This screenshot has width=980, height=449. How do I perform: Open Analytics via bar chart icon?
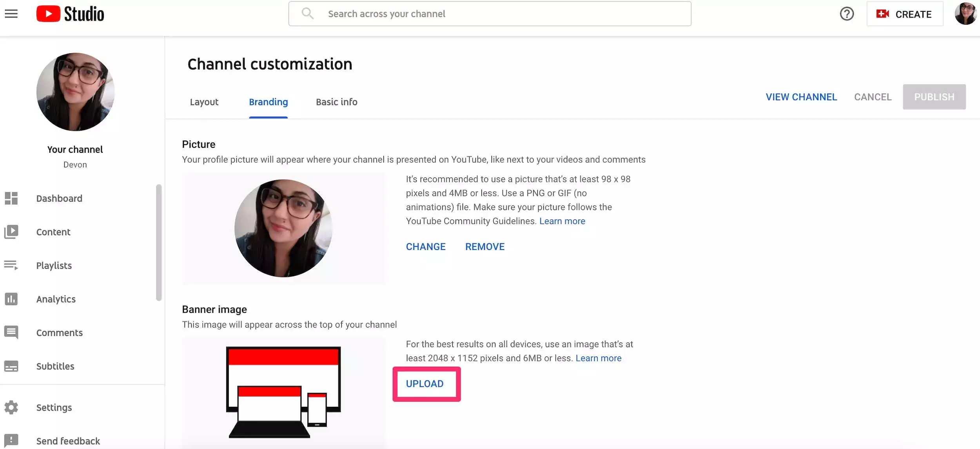(x=11, y=299)
